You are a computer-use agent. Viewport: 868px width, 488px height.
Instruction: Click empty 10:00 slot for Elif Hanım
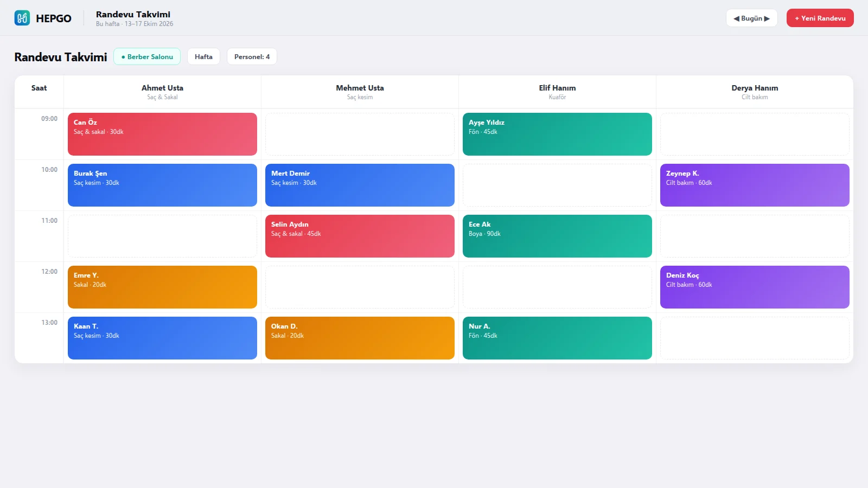click(557, 185)
